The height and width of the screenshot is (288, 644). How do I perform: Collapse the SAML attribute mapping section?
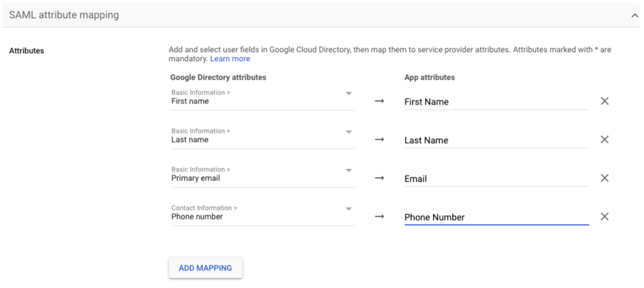(x=634, y=15)
